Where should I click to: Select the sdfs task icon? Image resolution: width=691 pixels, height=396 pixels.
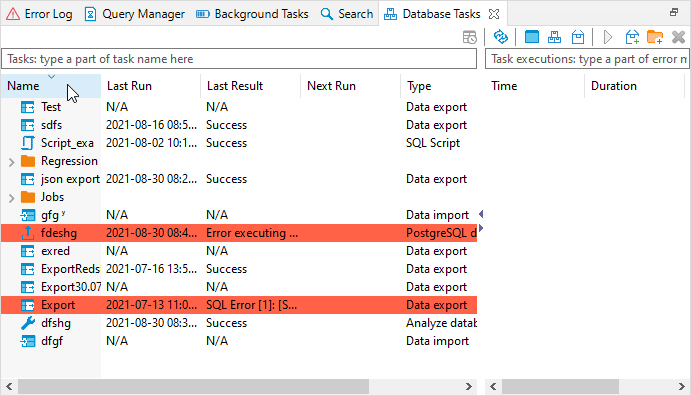click(x=28, y=125)
